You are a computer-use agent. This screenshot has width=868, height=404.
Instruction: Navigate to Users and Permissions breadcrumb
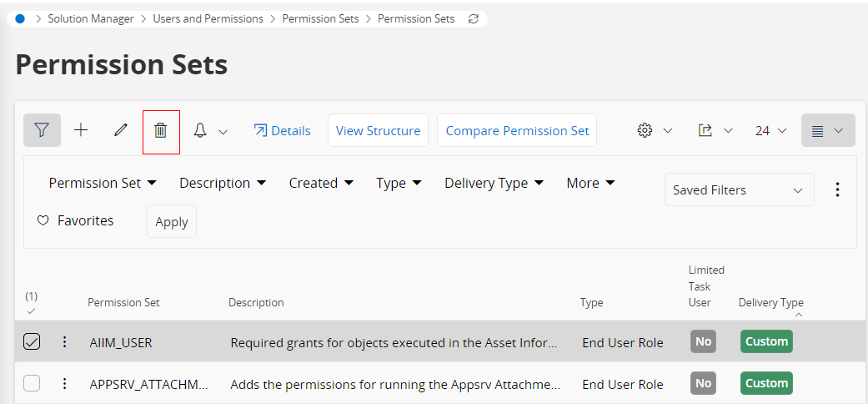coord(208,18)
